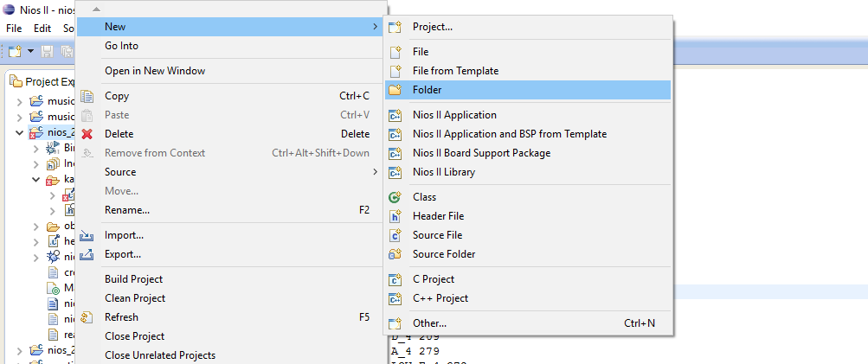Click the C++ Project icon
Viewport: 868px width, 364px height.
(395, 298)
